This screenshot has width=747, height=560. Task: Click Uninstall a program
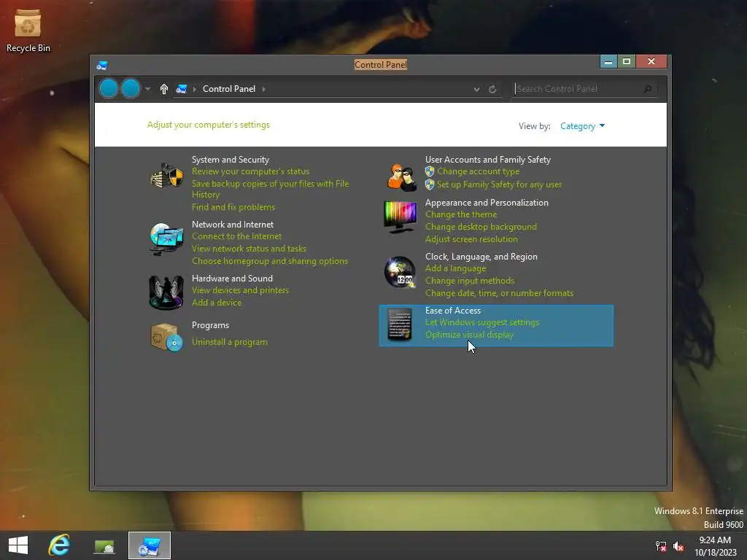(230, 342)
